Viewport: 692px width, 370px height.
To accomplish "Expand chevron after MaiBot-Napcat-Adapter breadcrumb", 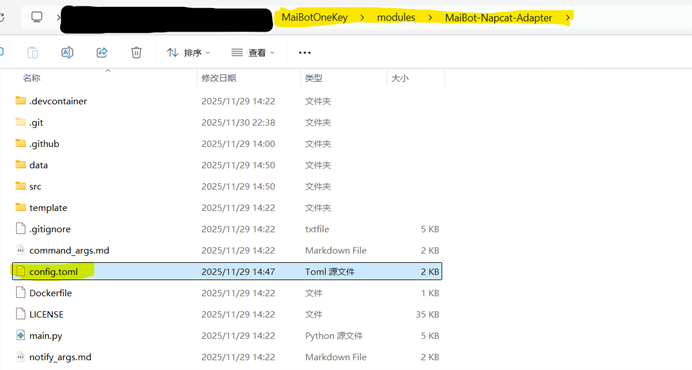I will point(568,18).
